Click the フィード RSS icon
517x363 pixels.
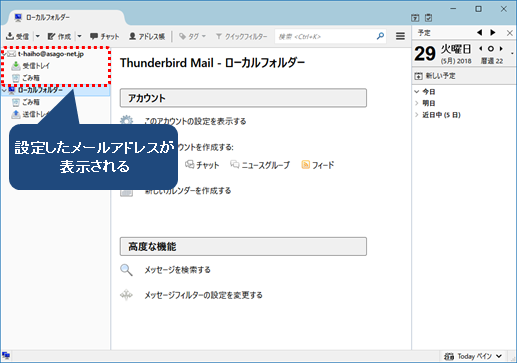305,165
